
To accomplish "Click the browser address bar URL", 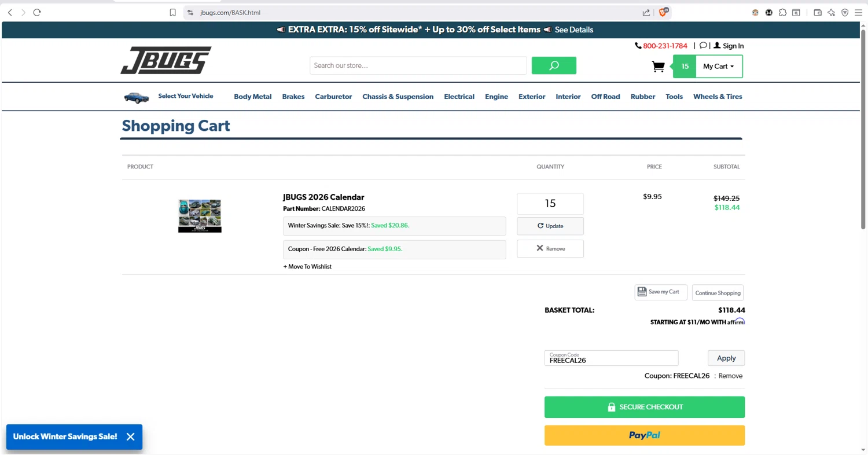I will click(x=230, y=12).
